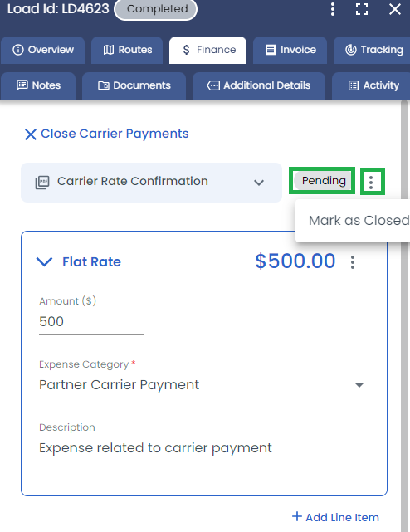Go to the Invoice tab
410x532 pixels.
pyautogui.click(x=290, y=50)
